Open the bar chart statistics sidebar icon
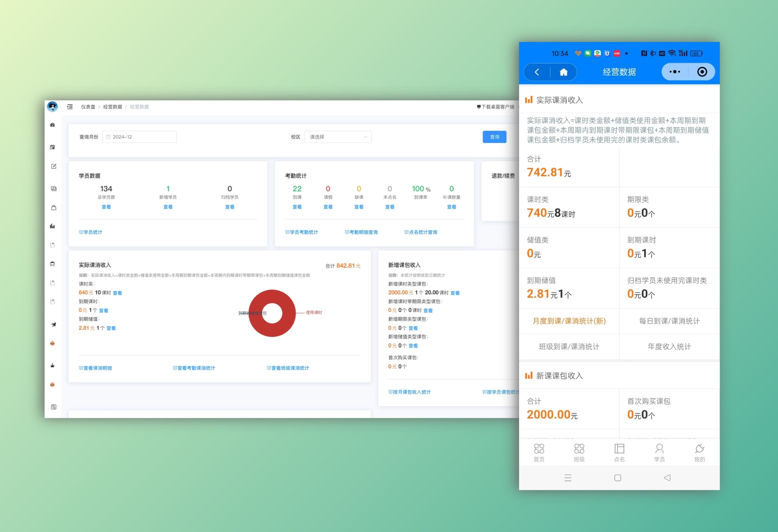Screen dimensions: 778x532 (x=52, y=227)
